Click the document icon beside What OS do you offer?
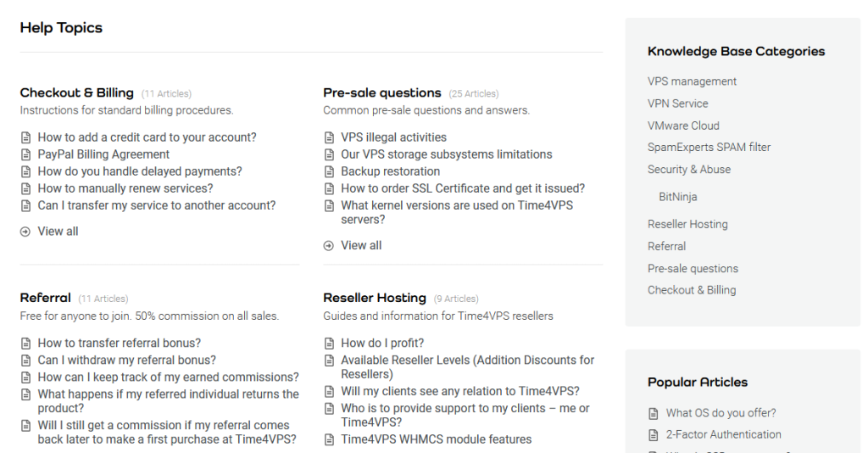Image resolution: width=868 pixels, height=453 pixels. (654, 413)
